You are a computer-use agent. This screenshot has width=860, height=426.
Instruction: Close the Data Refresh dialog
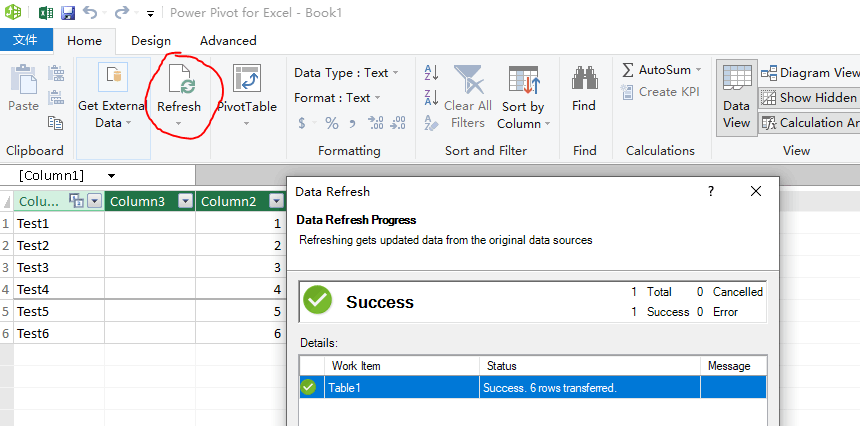[x=756, y=191]
